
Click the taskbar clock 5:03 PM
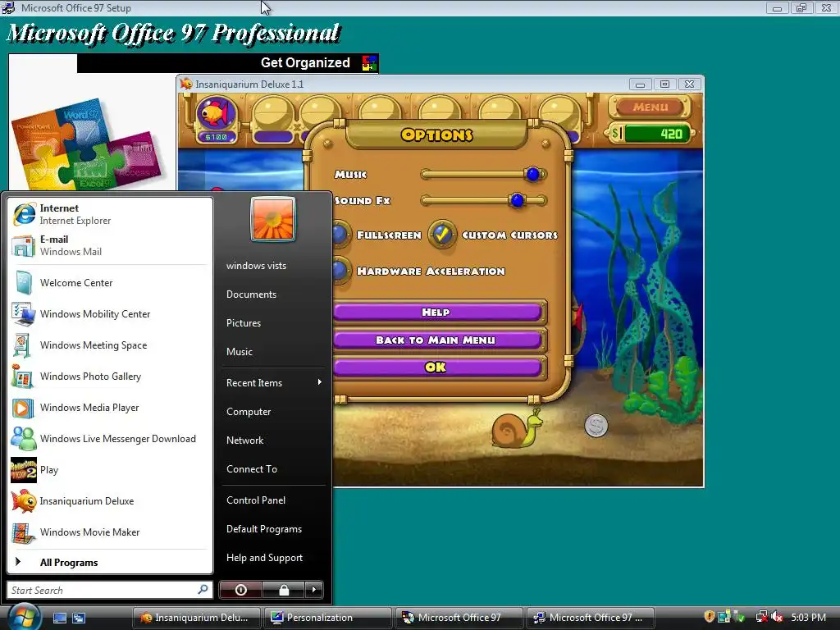coord(808,617)
